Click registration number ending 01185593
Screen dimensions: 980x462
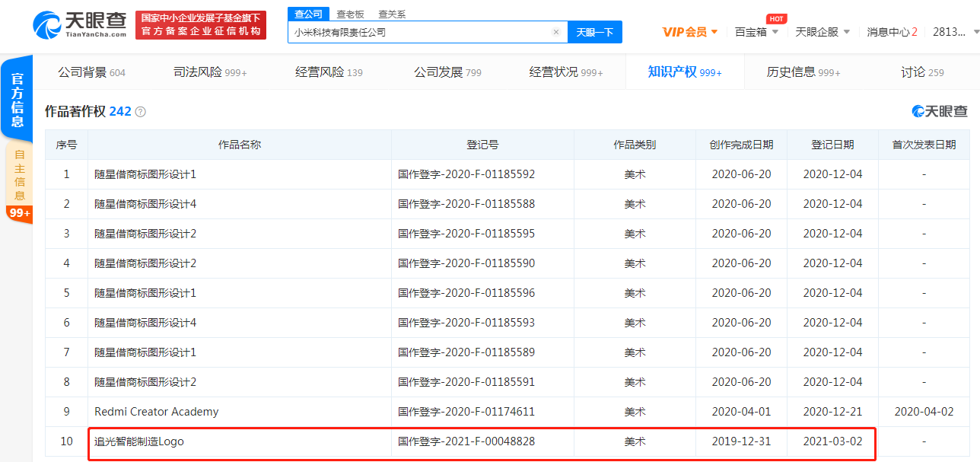click(466, 323)
